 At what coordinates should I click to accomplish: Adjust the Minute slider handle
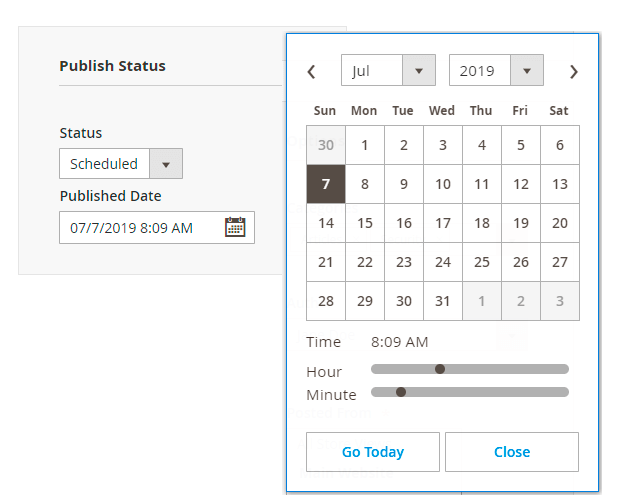401,392
